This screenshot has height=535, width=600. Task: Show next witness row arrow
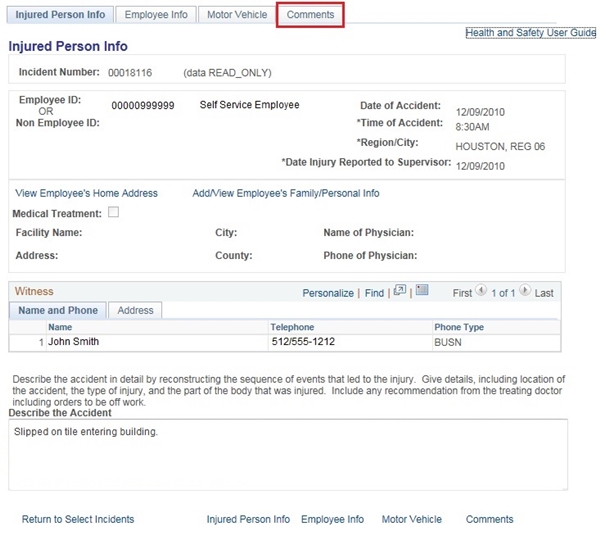(525, 292)
